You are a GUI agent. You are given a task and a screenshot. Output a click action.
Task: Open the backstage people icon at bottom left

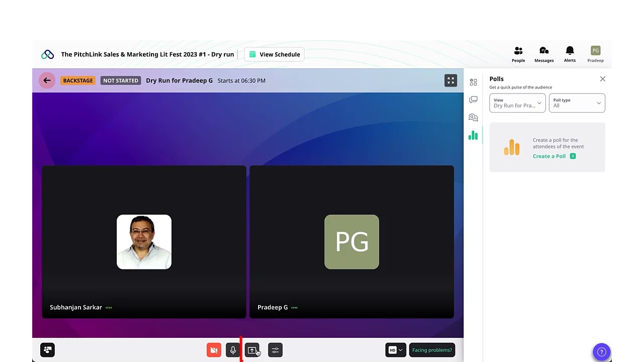(x=47, y=350)
